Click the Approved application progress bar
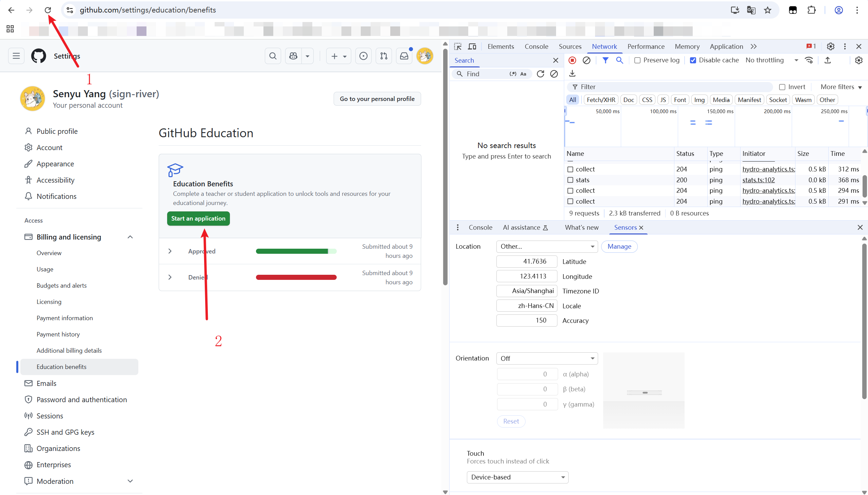The height and width of the screenshot is (495, 868). tap(296, 251)
